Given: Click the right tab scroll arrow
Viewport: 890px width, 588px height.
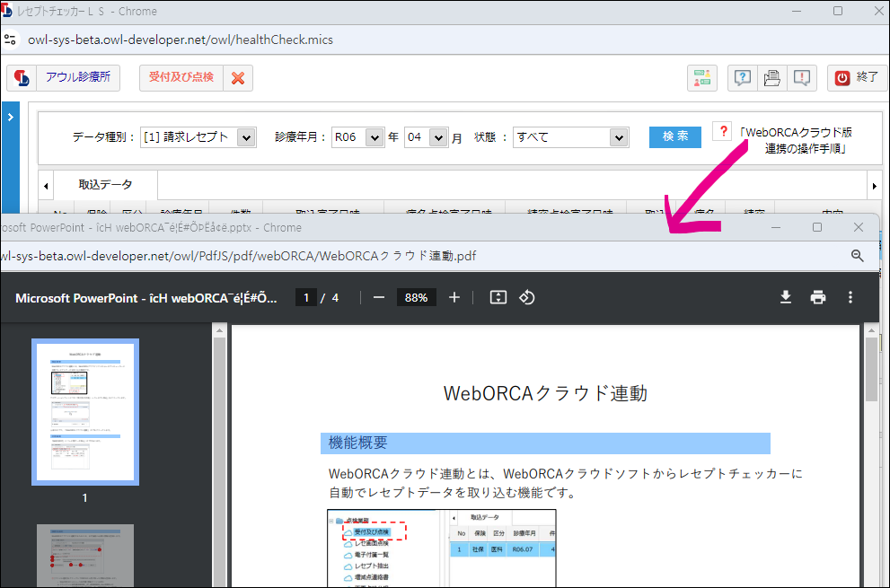Looking at the screenshot, I should coord(874,186).
